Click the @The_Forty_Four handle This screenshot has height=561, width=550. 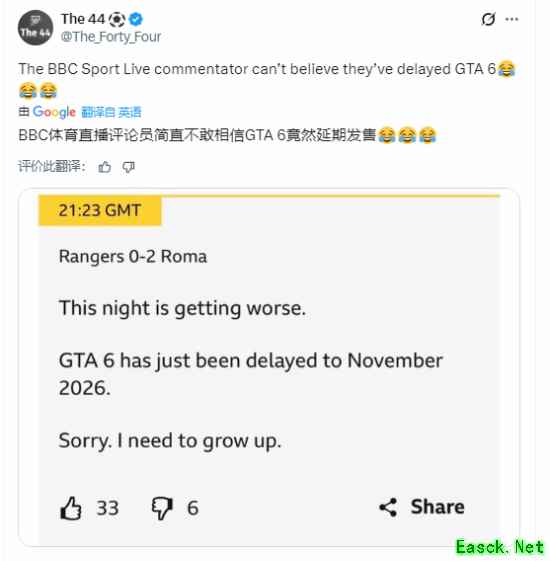click(x=111, y=36)
